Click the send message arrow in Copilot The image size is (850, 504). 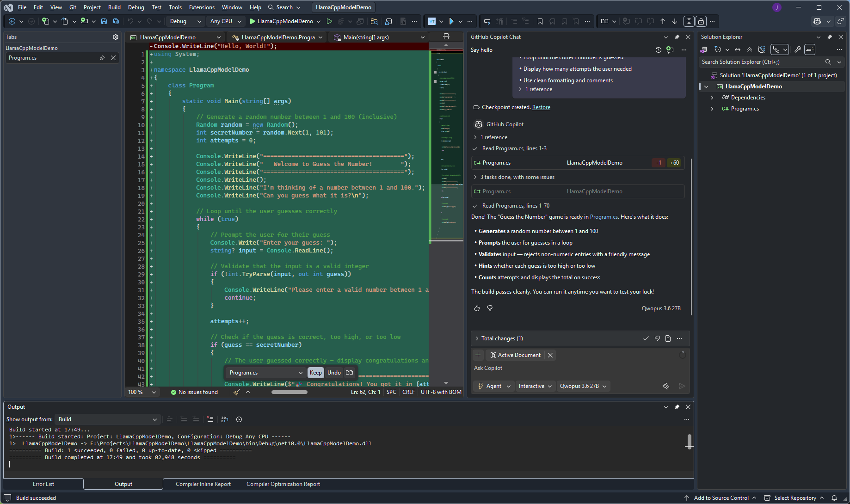click(x=682, y=386)
